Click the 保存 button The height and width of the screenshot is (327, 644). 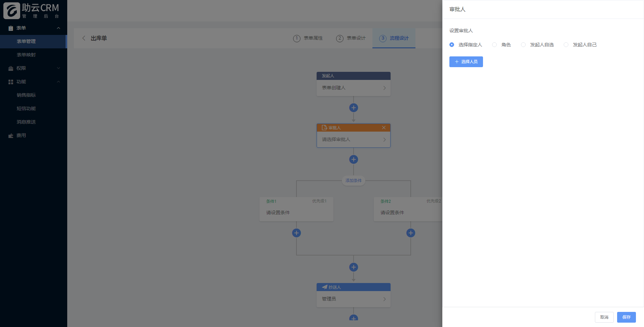[x=626, y=317]
